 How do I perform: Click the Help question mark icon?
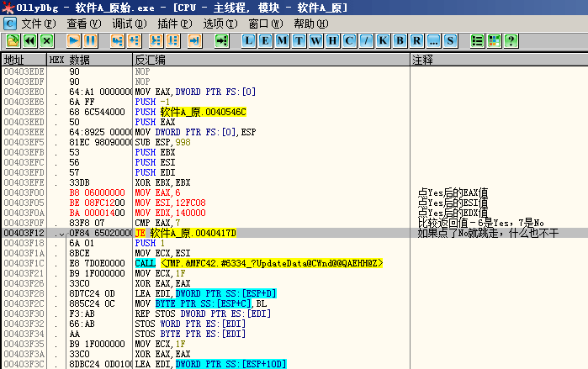pyautogui.click(x=511, y=41)
